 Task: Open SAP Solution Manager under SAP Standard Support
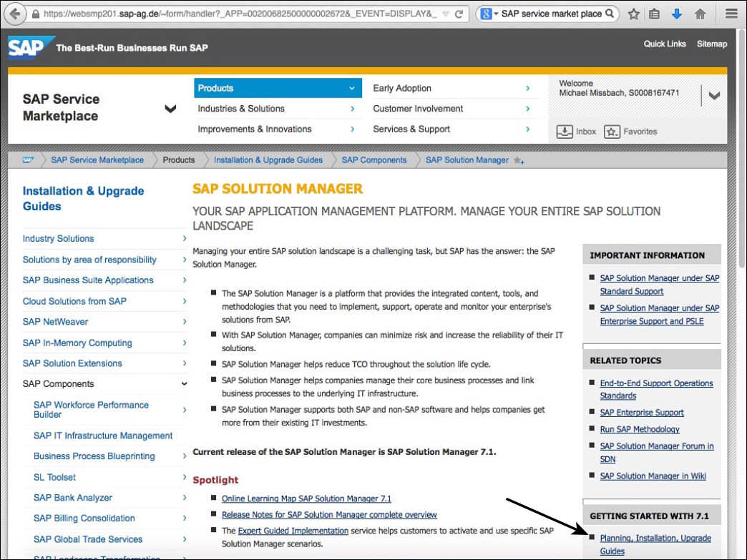pos(659,284)
